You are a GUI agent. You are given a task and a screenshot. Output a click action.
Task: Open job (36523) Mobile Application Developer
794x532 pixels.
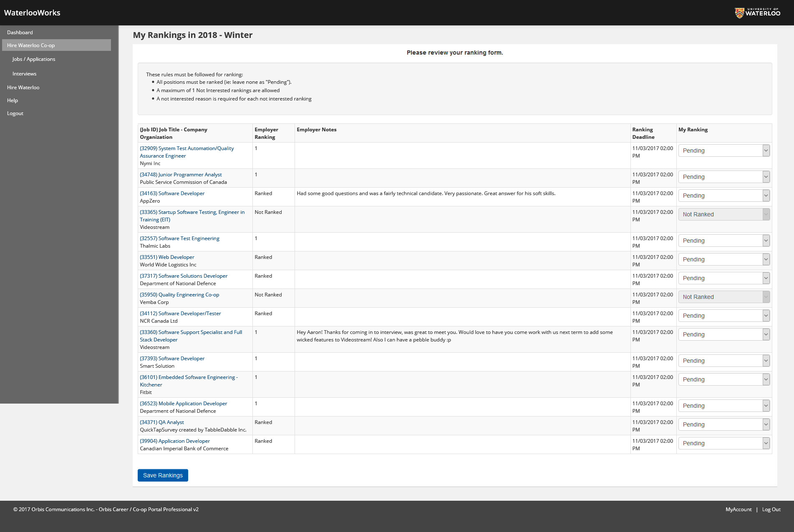(183, 404)
